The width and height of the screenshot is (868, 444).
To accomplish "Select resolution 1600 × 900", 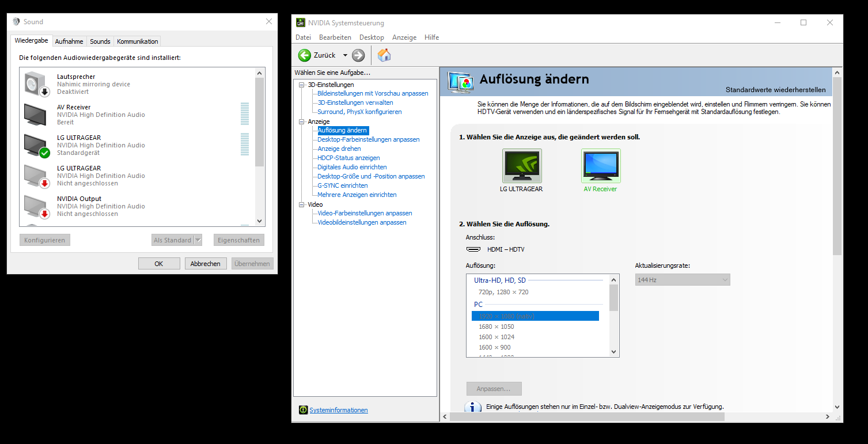I will tap(494, 347).
